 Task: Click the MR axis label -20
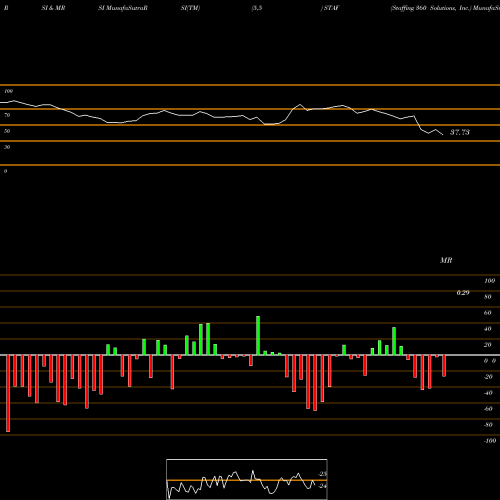click(488, 377)
